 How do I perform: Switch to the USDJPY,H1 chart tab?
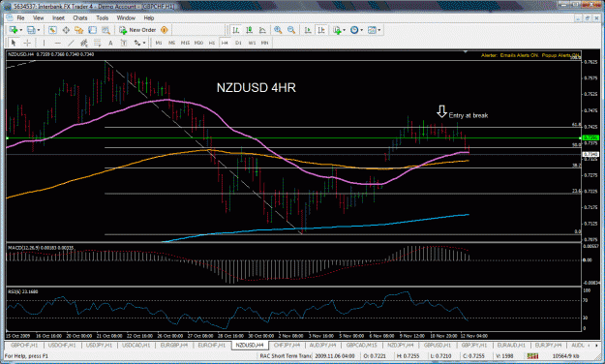click(100, 345)
